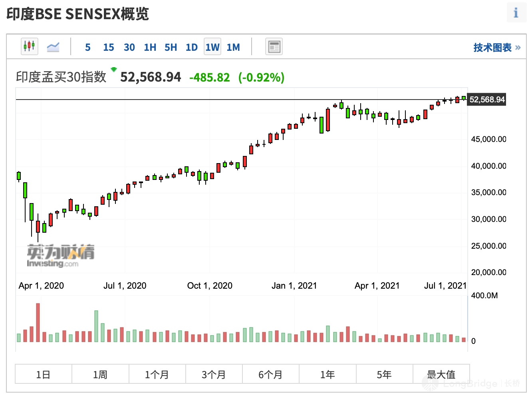The width and height of the screenshot is (532, 399).
Task: Select the 1个月 range tab
Action: 157,374
